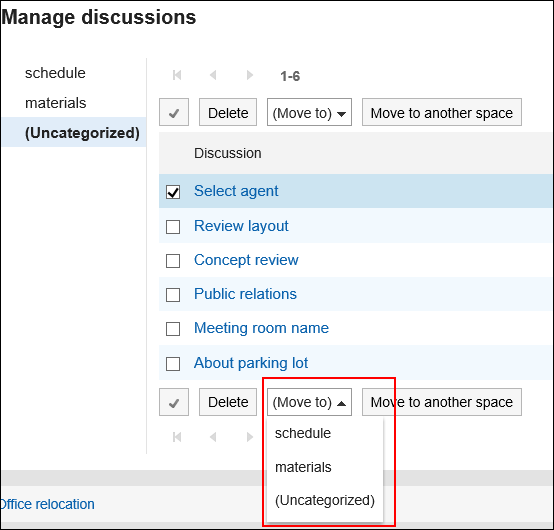Check the About parking lot checkbox

click(x=173, y=364)
